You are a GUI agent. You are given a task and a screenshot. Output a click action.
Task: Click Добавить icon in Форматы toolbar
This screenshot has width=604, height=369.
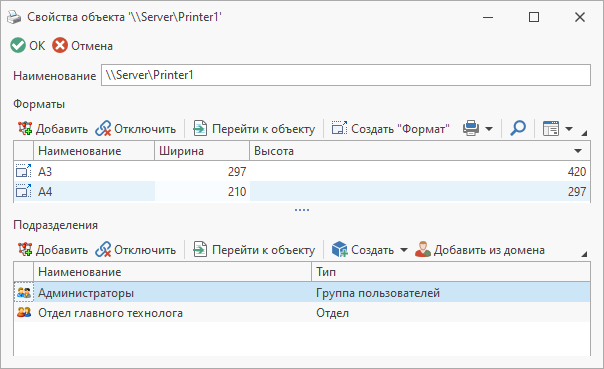(25, 129)
